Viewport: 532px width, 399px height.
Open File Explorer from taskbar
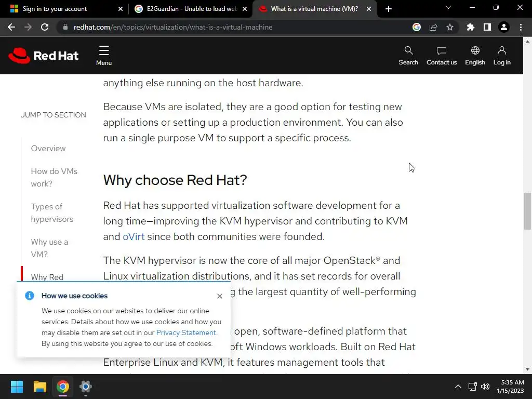click(x=39, y=387)
